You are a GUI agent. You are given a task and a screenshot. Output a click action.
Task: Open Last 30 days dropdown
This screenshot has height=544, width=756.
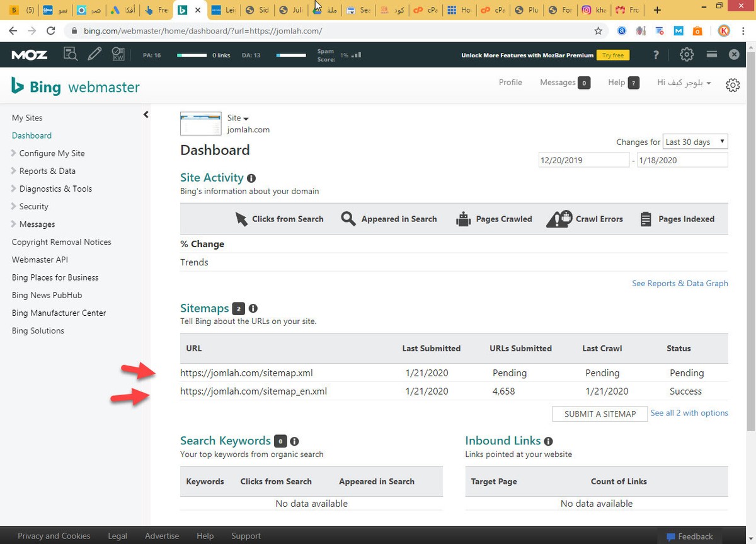696,142
